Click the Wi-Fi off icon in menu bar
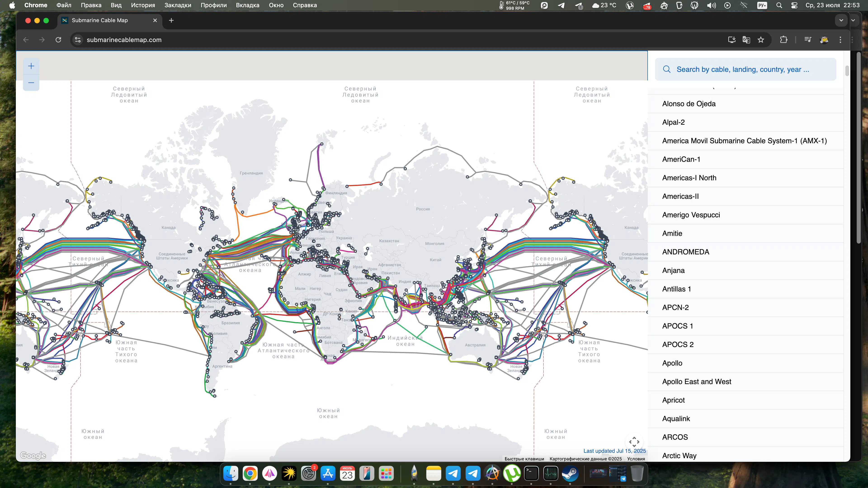The width and height of the screenshot is (868, 488). pyautogui.click(x=744, y=5)
